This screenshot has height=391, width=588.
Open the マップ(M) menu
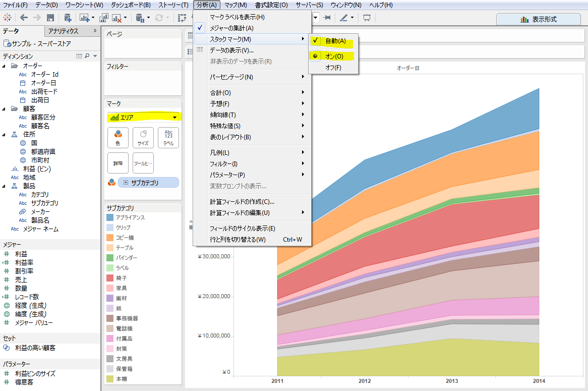pos(236,5)
